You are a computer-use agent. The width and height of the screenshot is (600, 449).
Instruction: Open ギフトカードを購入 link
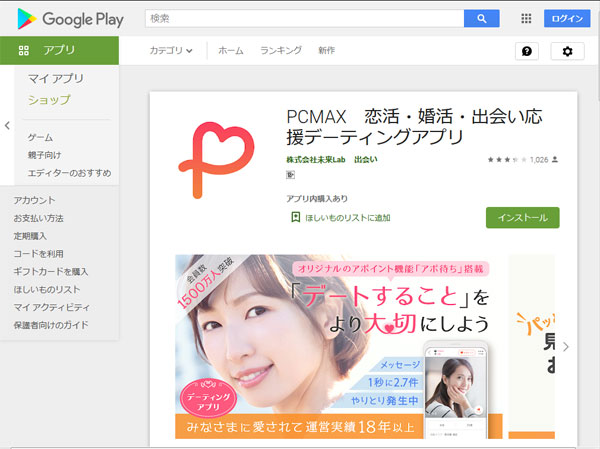coord(51,271)
